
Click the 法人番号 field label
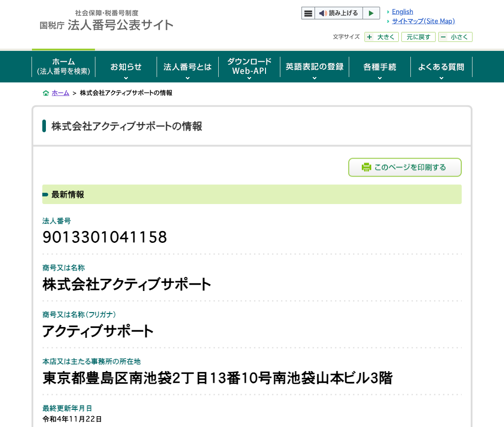[57, 221]
